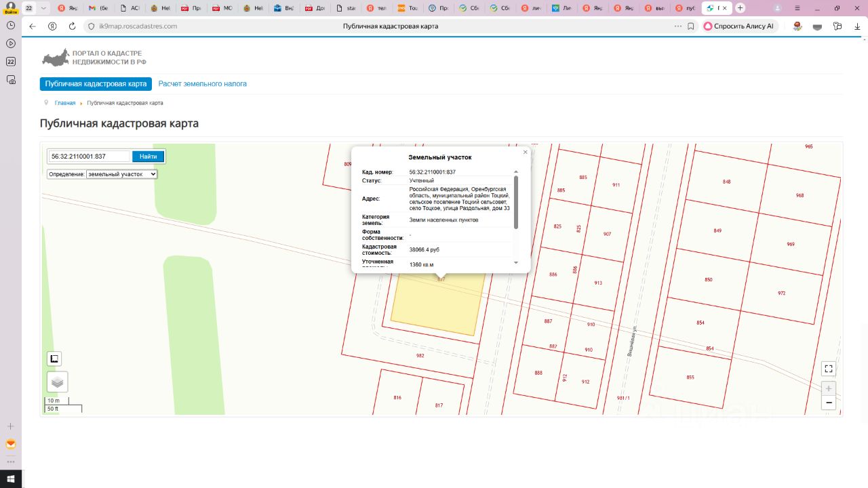This screenshot has width=868, height=488.
Task: Click the screenshot camera icon in sidebar
Action: point(11,79)
